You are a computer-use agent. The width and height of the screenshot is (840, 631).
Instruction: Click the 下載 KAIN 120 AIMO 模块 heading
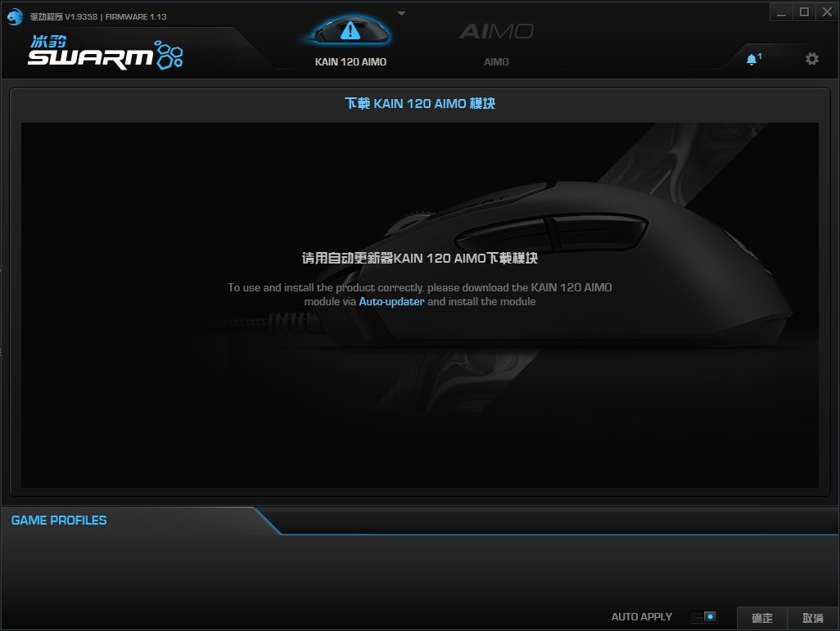[419, 103]
